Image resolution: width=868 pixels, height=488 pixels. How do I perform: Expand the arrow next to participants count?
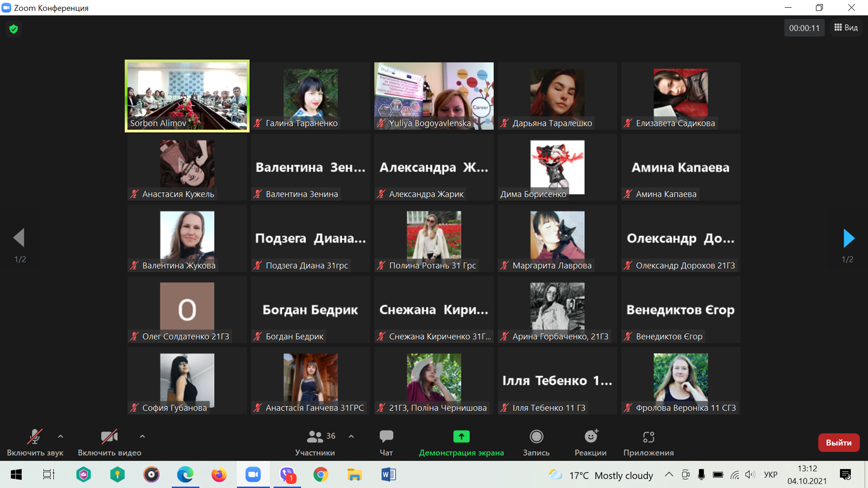tap(351, 436)
